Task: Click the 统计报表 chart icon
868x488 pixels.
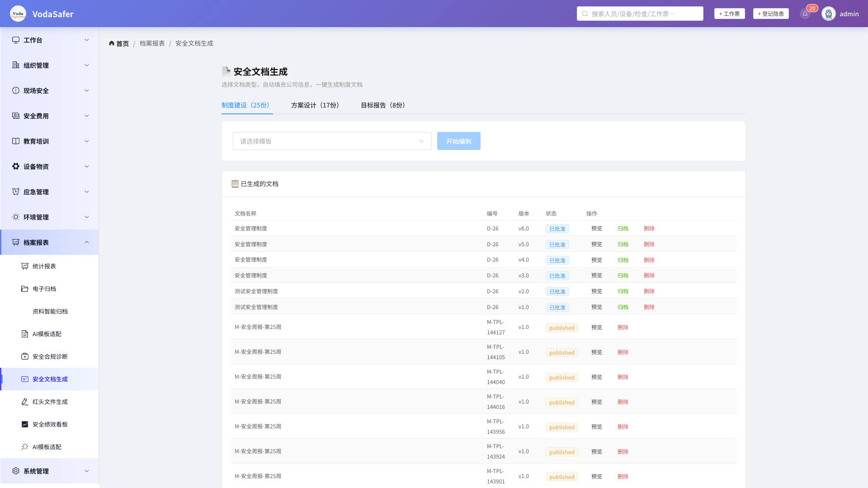Action: [25, 266]
